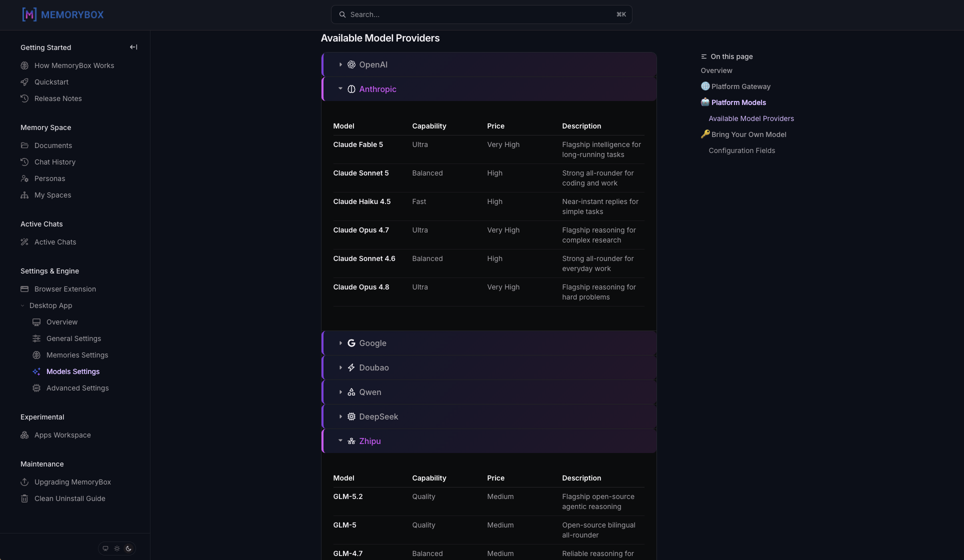Click the MemoryBox logo icon
This screenshot has width=964, height=560.
pos(29,14)
